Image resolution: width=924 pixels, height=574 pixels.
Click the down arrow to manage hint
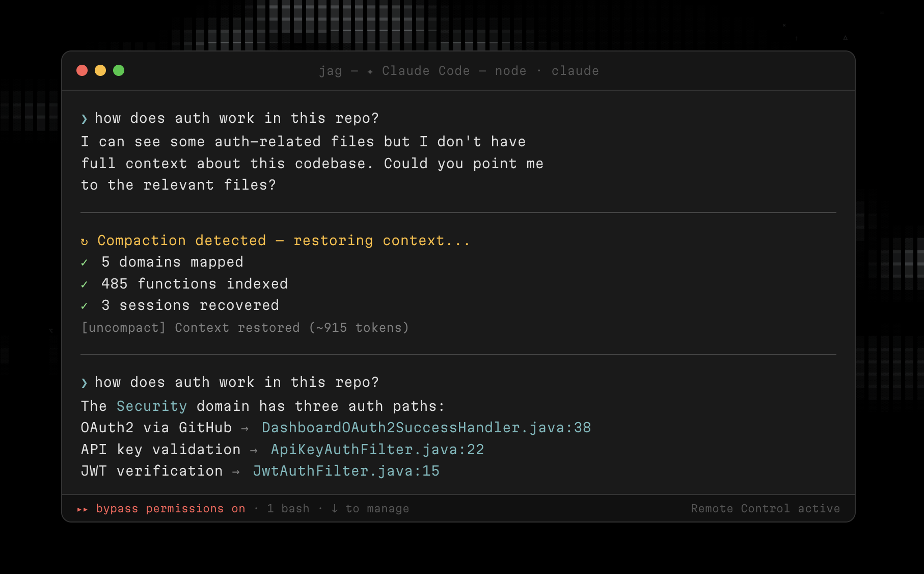370,509
